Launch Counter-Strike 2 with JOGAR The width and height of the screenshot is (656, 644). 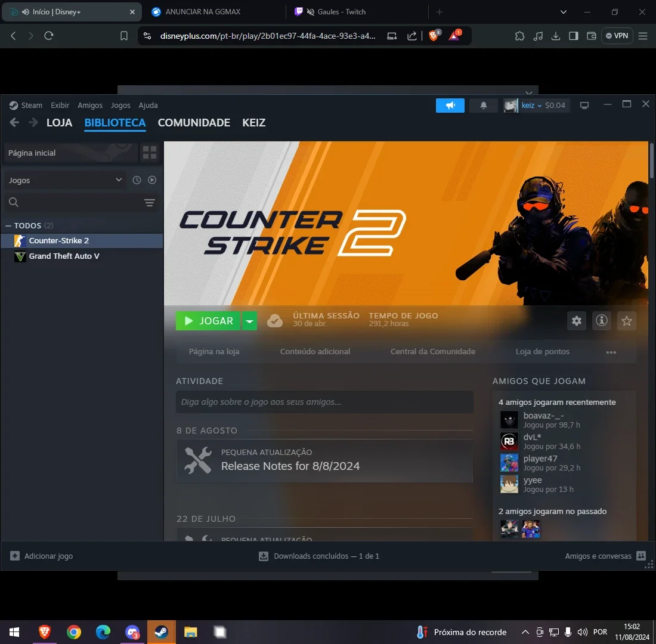click(208, 321)
